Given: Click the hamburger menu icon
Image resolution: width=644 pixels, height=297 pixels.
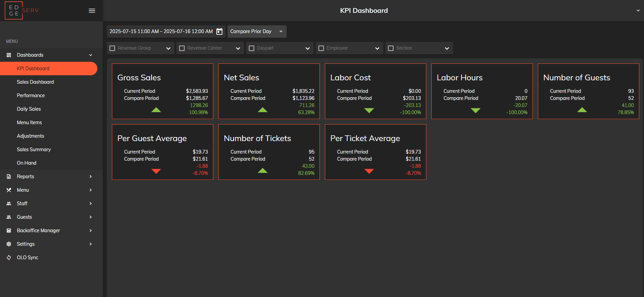Looking at the screenshot, I should pyautogui.click(x=92, y=11).
